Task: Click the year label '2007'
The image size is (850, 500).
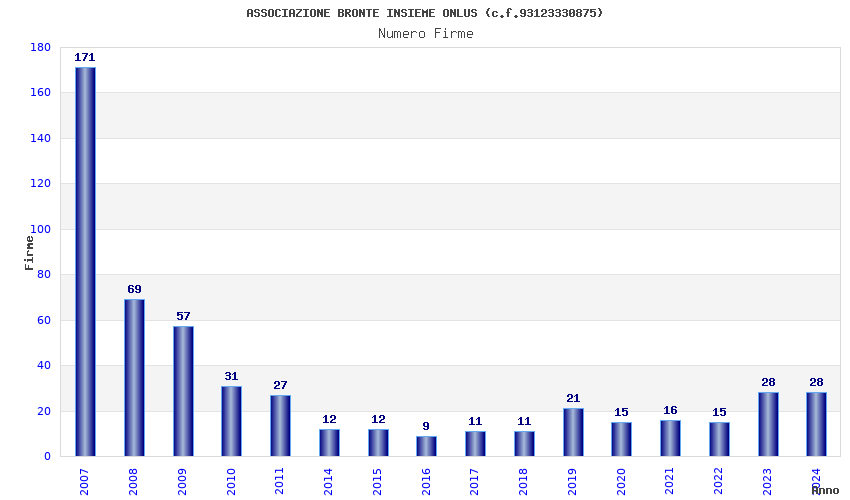Action: pos(84,482)
